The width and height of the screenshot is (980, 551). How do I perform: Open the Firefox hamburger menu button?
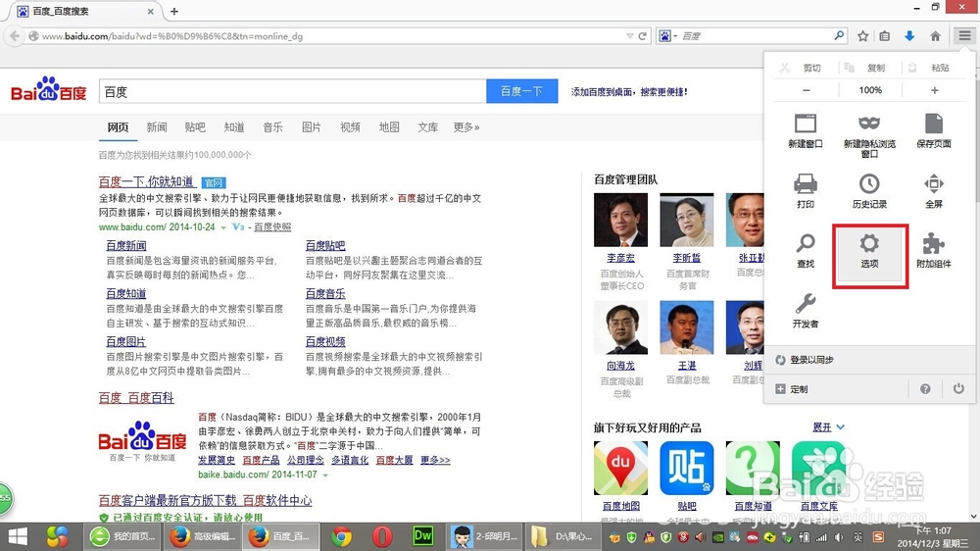coord(964,36)
